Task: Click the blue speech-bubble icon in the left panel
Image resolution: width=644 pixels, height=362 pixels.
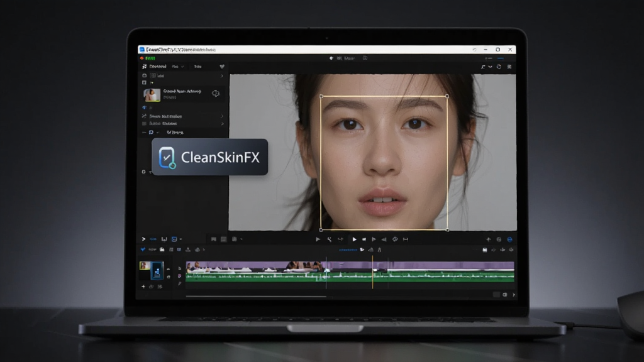Action: [x=151, y=132]
